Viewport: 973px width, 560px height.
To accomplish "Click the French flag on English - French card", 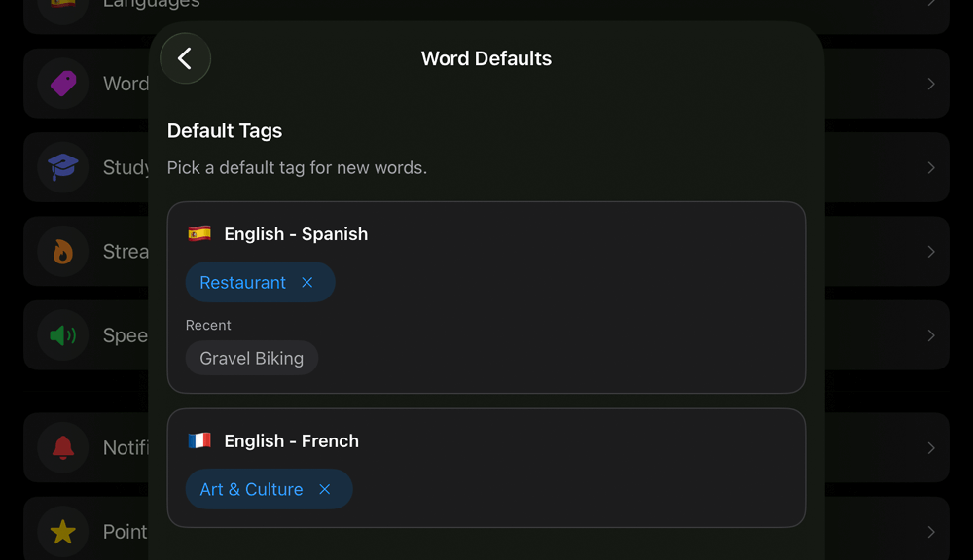I will [198, 439].
